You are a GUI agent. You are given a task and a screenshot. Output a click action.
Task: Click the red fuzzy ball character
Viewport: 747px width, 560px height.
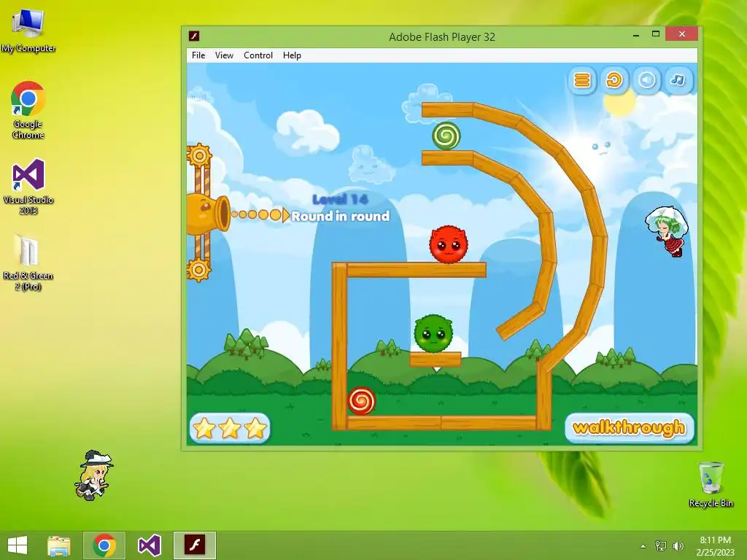tap(449, 244)
